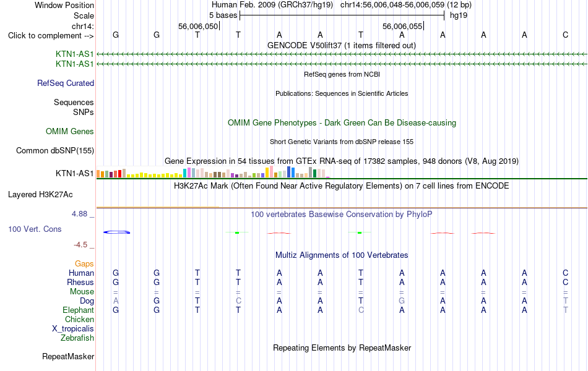Click the 56,006,055 coordinate tick
Image resolution: width=588 pixels, height=371 pixels.
point(402,26)
